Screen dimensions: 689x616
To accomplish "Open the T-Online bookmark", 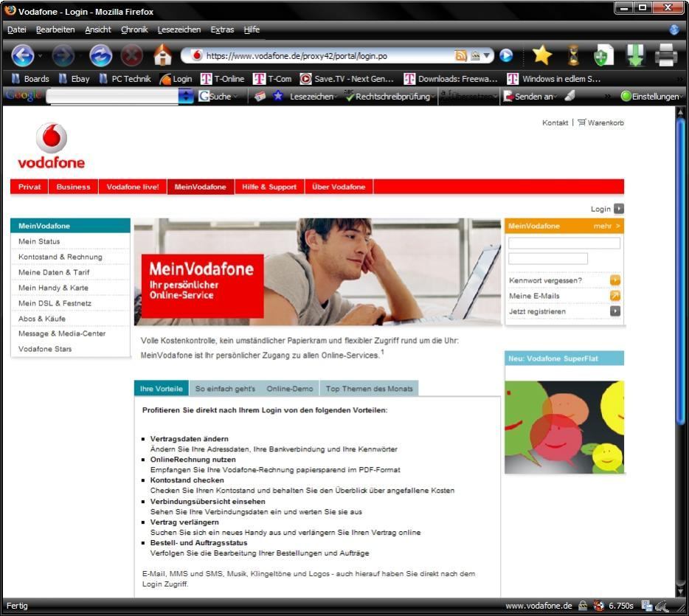I will click(x=222, y=79).
